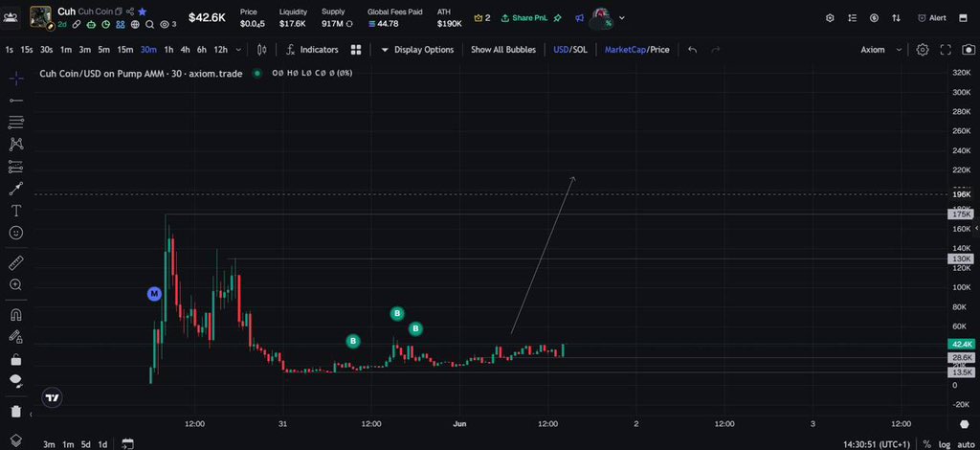Image resolution: width=980 pixels, height=450 pixels.
Task: Click the share icon beside Cuh Coin
Action: (130, 11)
